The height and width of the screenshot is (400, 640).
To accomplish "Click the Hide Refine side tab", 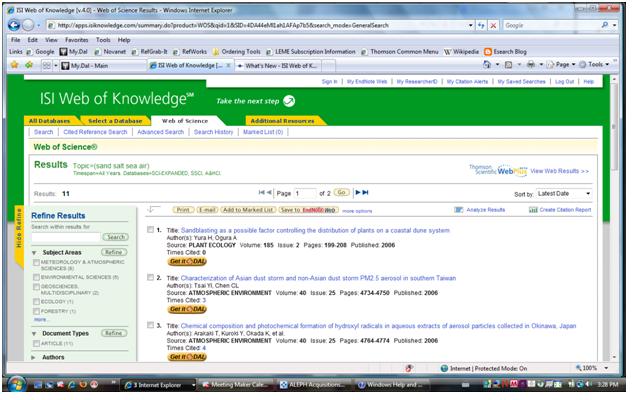I will (18, 237).
